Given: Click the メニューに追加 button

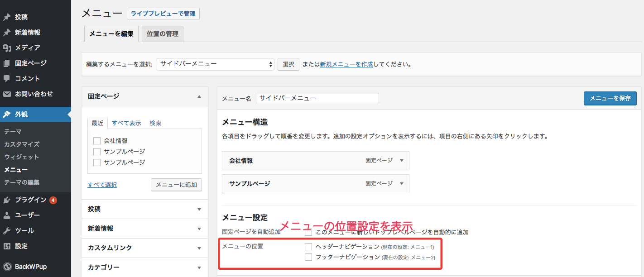Looking at the screenshot, I should (176, 185).
